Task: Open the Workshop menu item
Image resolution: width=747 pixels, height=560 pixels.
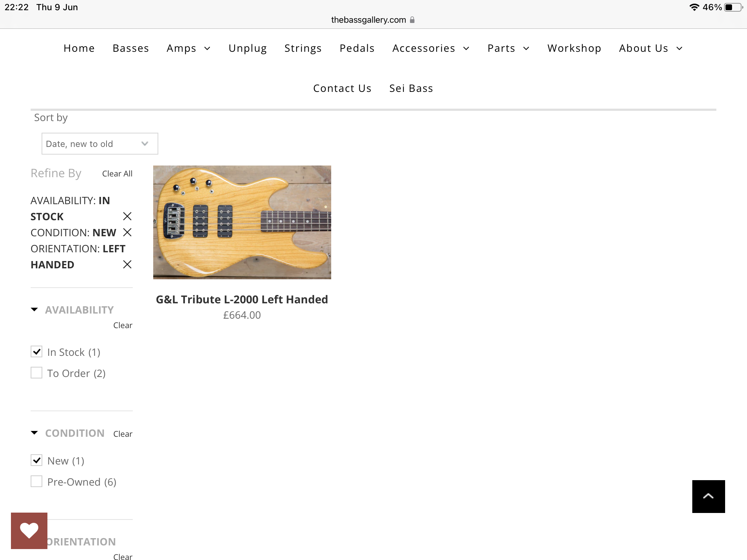Action: pos(574,48)
